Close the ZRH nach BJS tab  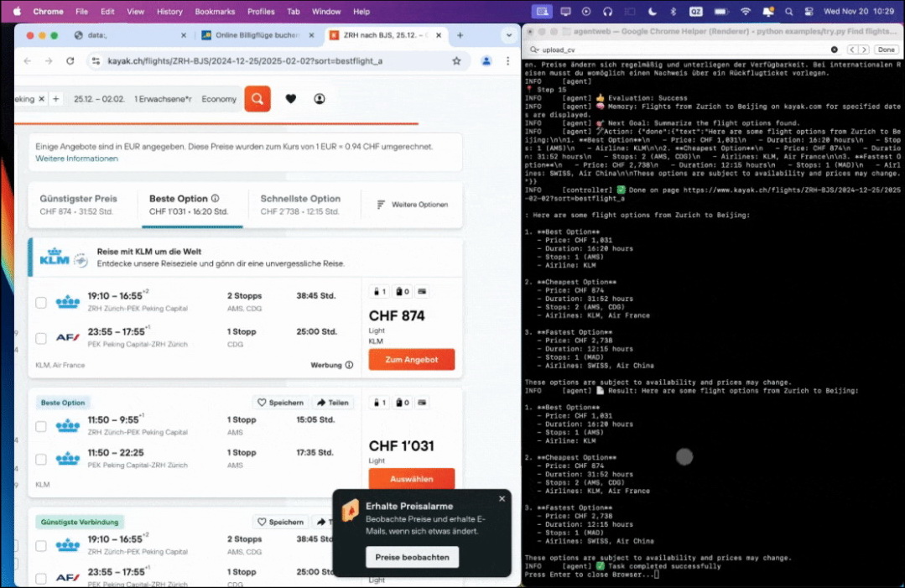[x=439, y=35]
